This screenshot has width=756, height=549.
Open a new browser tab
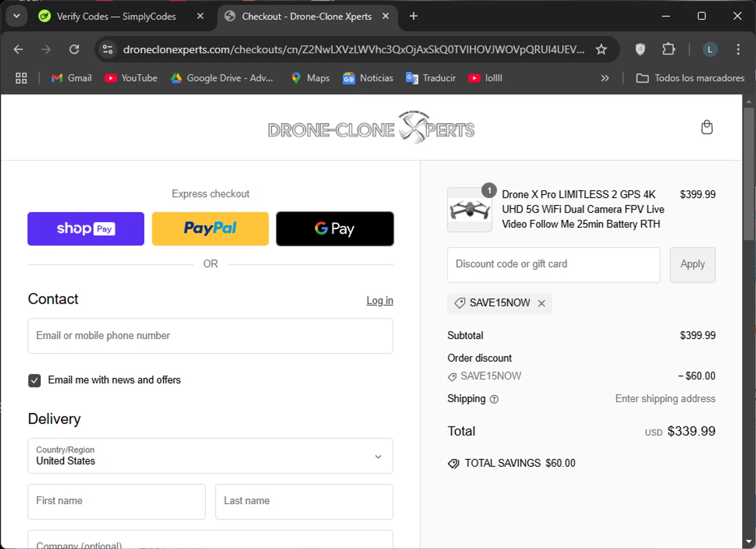pos(414,16)
